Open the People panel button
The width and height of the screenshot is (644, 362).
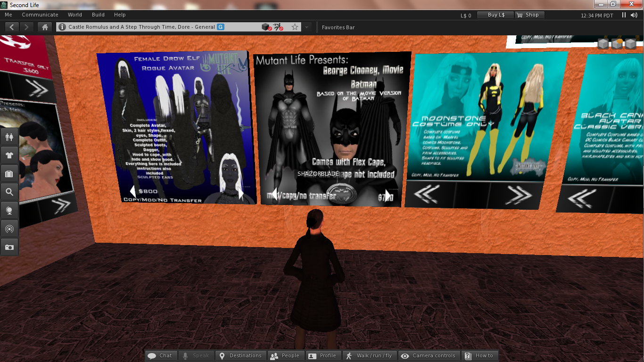286,355
